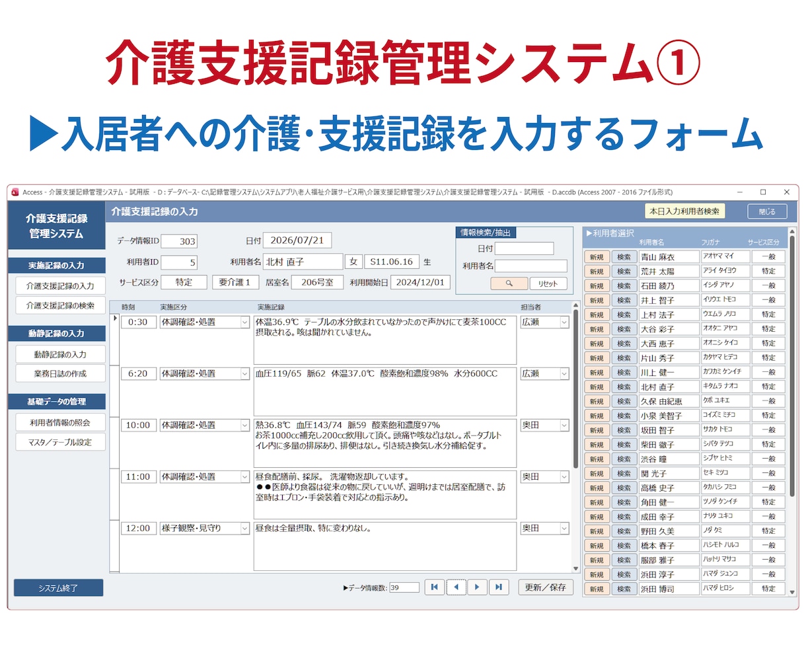806x672 pixels.
Task: Click 新規 button for 高橋 史子
Action: point(597,488)
